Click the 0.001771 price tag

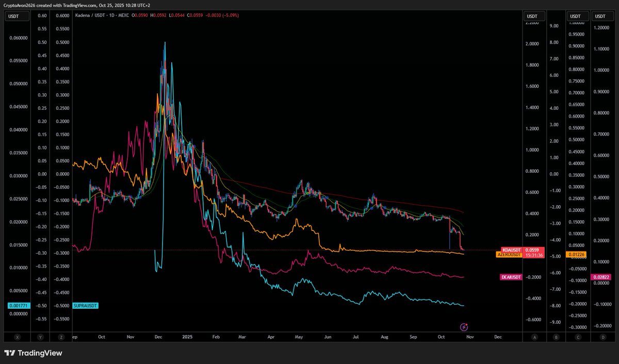click(19, 306)
